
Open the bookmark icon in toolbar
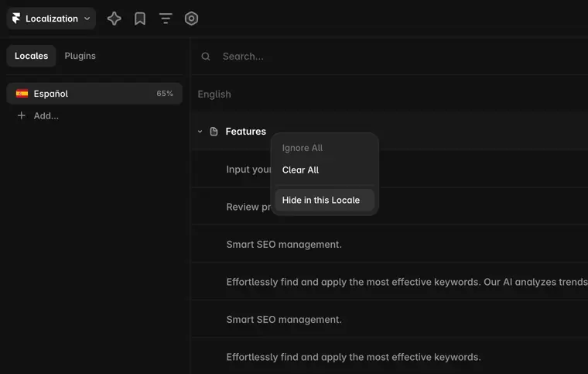click(140, 19)
